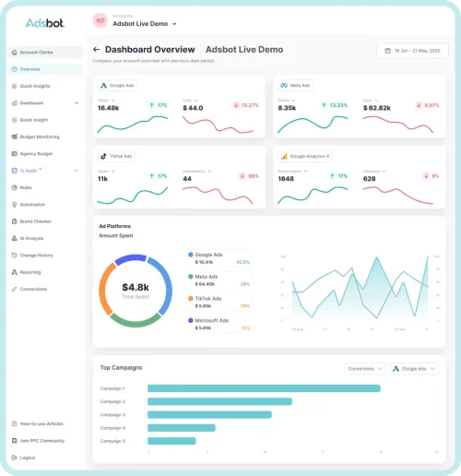Click the Rules icon
The width and height of the screenshot is (461, 476).
tap(14, 187)
